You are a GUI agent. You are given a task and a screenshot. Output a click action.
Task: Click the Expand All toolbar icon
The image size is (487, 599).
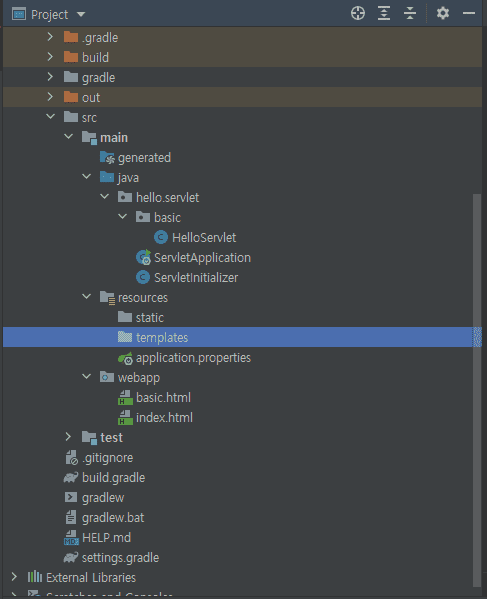(383, 13)
